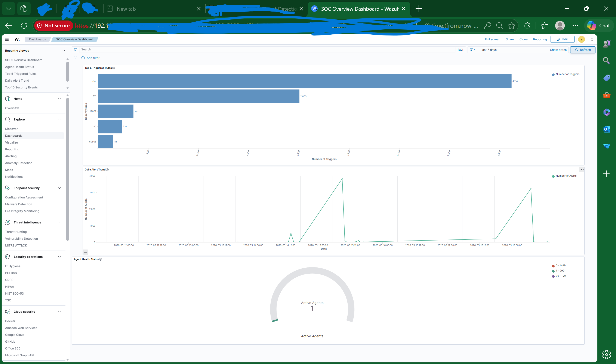The image size is (616, 364).
Task: Click the browser zoom out magnifier icon
Action: pyautogui.click(x=499, y=25)
